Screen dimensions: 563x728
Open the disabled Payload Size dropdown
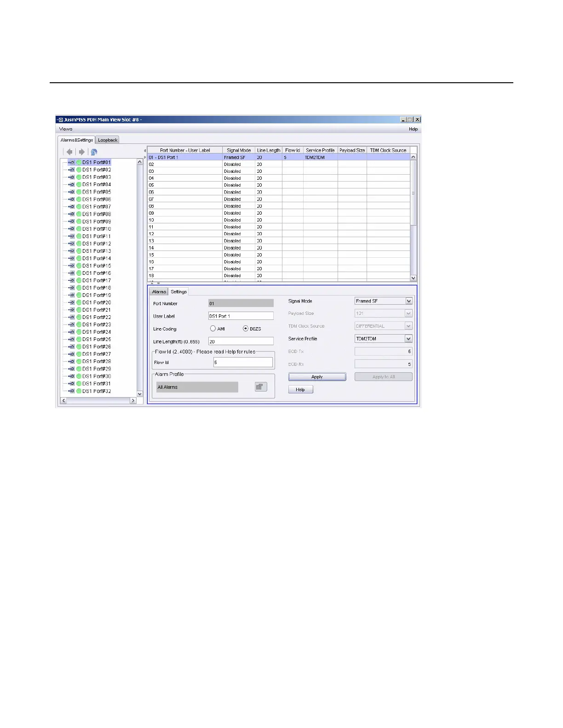coord(409,313)
